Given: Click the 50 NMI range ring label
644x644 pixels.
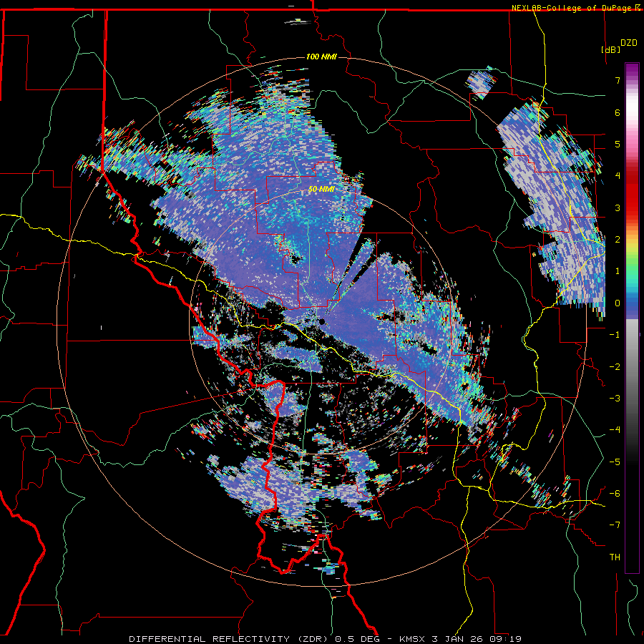Looking at the screenshot, I should pos(321,189).
